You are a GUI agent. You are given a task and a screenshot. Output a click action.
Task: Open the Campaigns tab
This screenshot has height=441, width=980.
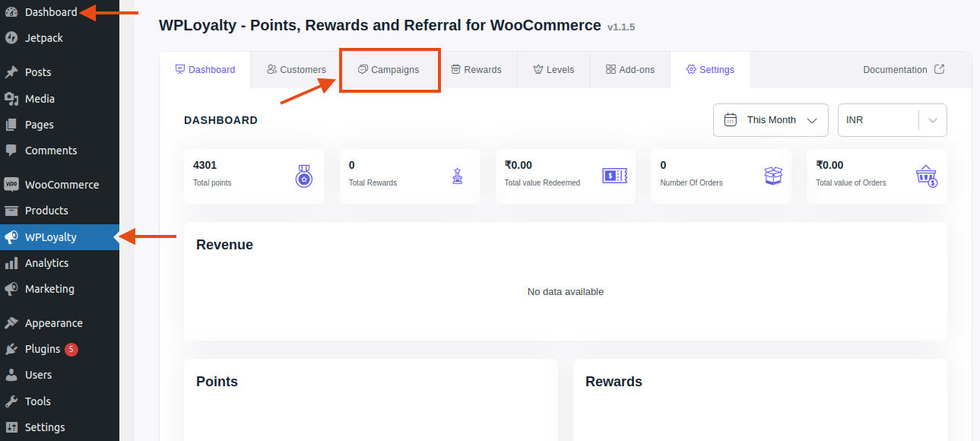coord(389,70)
